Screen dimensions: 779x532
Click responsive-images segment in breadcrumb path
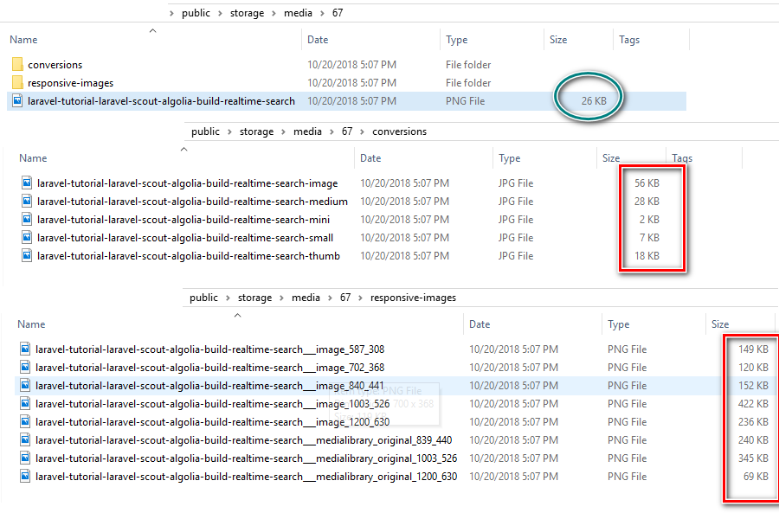[413, 298]
